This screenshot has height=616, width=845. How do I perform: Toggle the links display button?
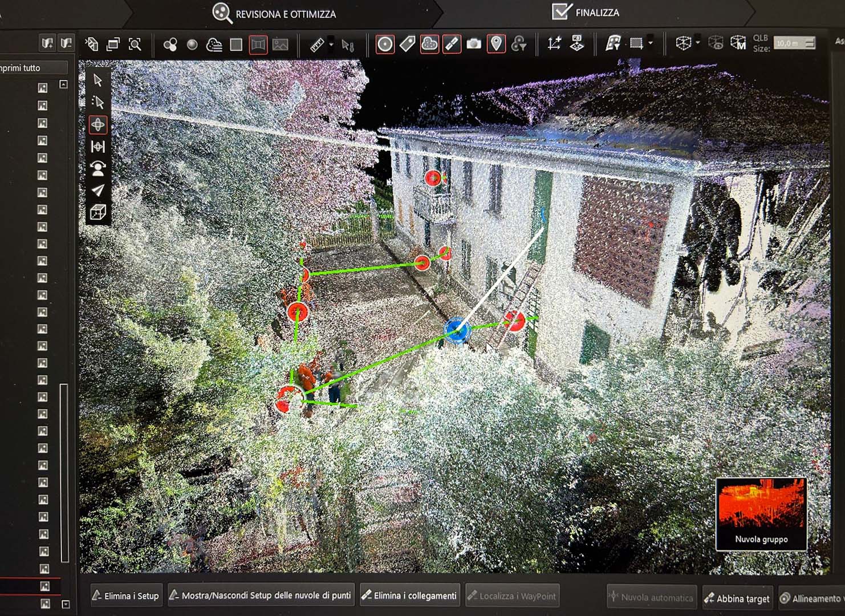coord(452,44)
